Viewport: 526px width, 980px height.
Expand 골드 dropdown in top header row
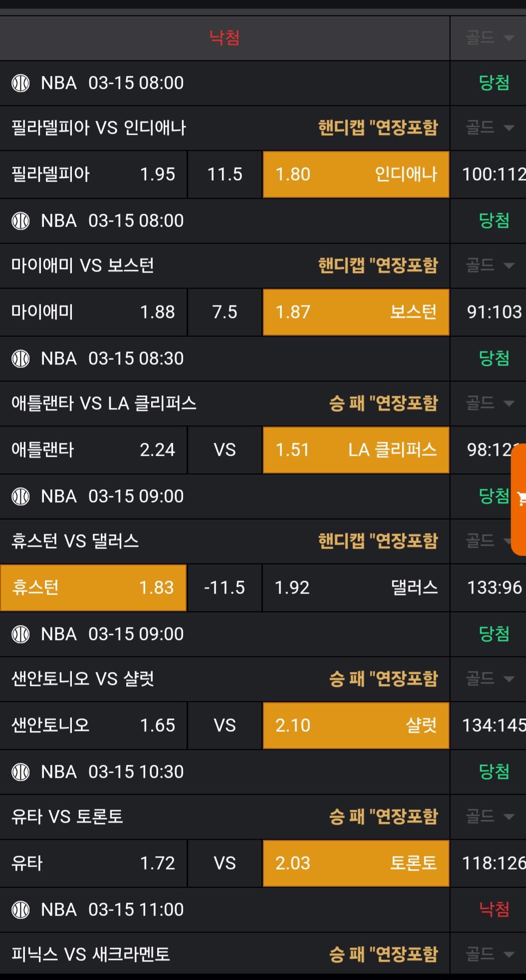pyautogui.click(x=489, y=37)
